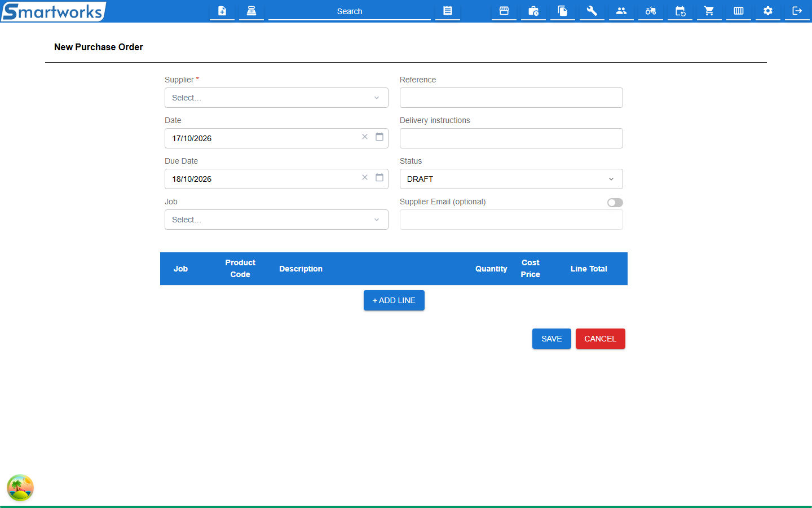Click the New Purchase Order heading
This screenshot has height=508, width=812.
(x=99, y=47)
